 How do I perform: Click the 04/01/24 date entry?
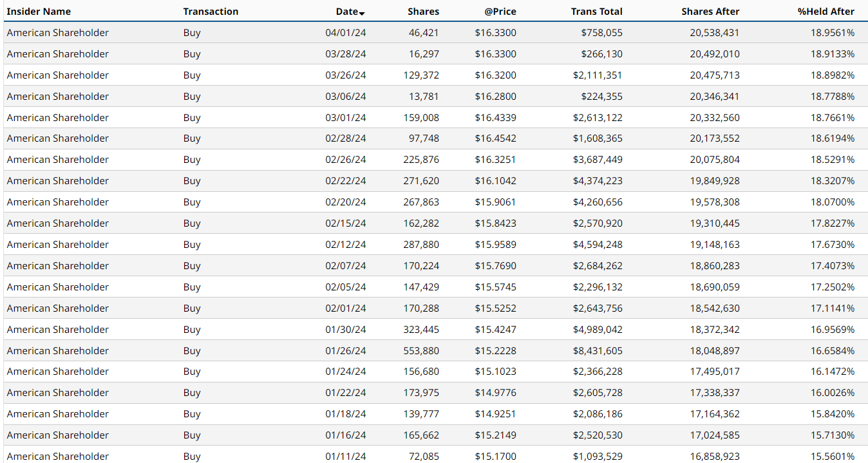coord(346,32)
